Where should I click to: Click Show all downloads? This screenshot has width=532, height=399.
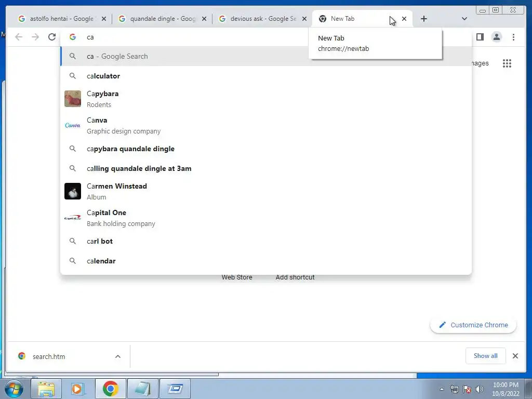pyautogui.click(x=486, y=355)
